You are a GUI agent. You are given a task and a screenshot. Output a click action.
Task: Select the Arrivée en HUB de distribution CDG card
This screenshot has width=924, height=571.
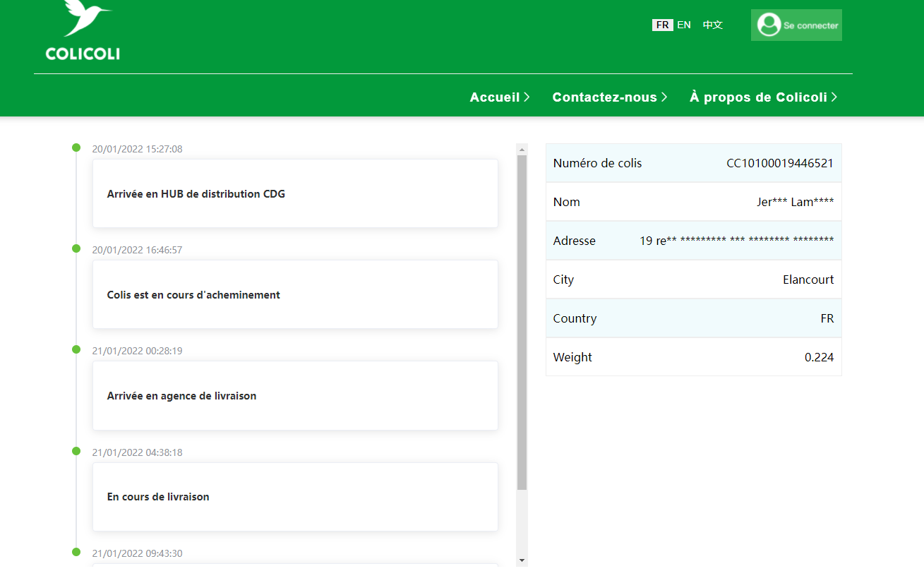(x=295, y=193)
